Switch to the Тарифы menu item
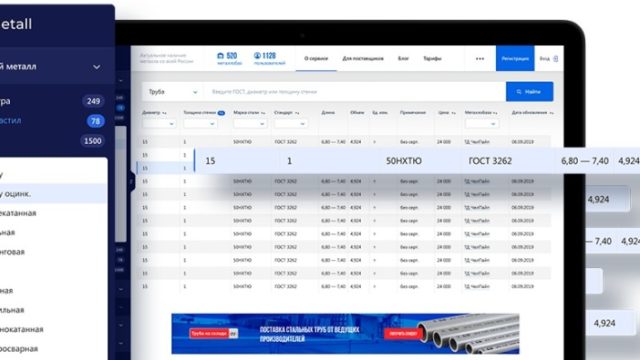 click(432, 59)
